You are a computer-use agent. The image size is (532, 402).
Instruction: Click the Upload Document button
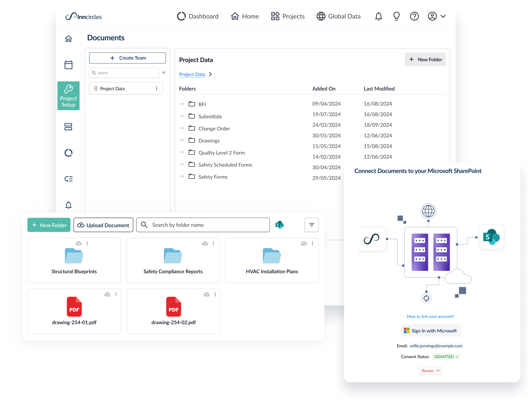(103, 225)
